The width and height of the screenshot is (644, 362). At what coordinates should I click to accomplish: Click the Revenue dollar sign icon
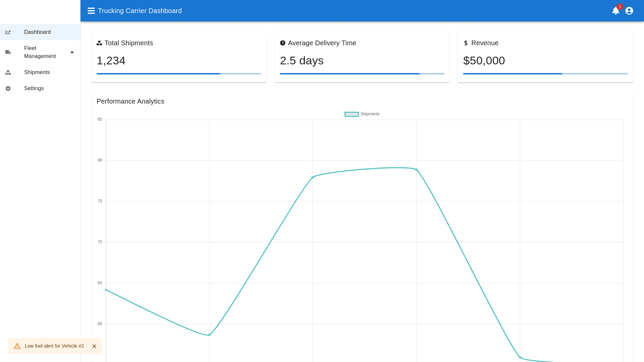tap(466, 43)
